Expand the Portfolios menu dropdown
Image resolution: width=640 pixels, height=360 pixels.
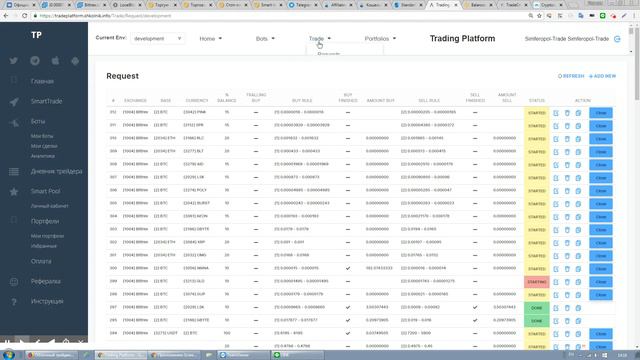click(380, 38)
